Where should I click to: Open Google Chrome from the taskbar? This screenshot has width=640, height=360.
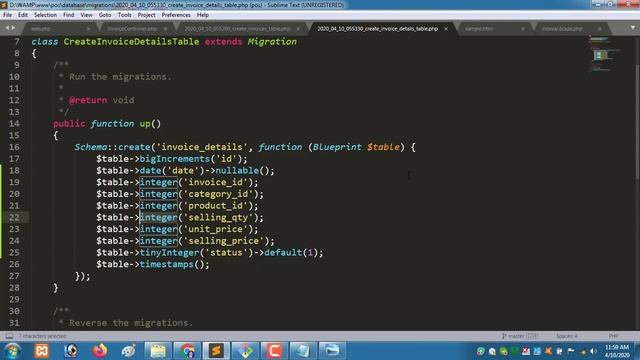coord(187,351)
